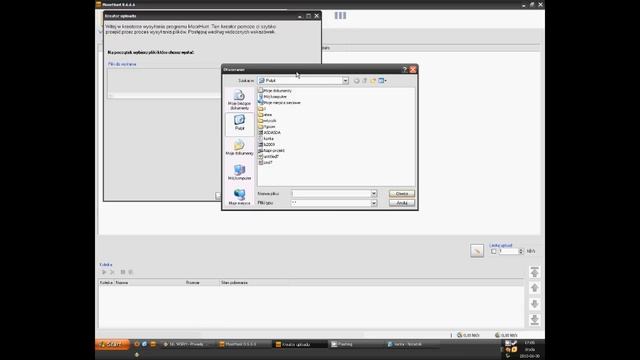Image resolution: width=640 pixels, height=360 pixels.
Task: Move queue item to bottom (double down arrow)
Action: click(535, 320)
